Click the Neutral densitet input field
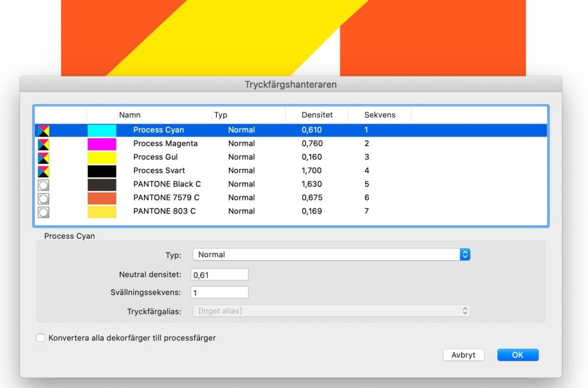 tap(220, 275)
